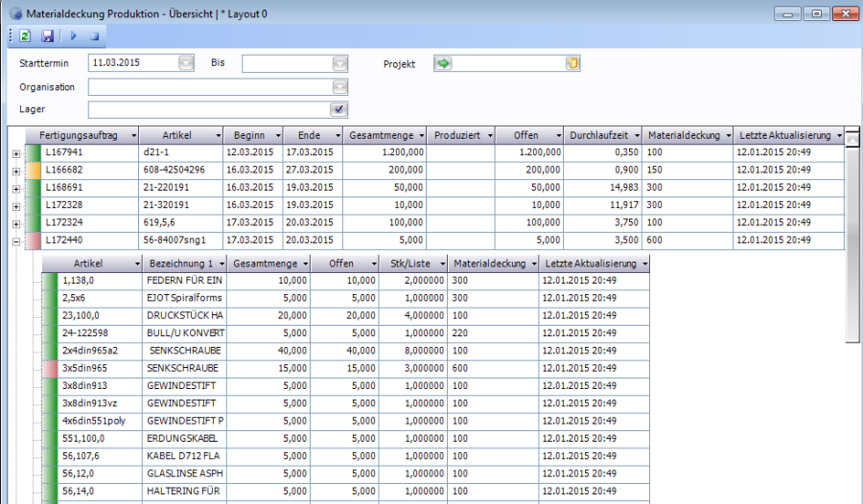Screen dimensions: 863x504
Task: Click the save layout disk icon
Action: (47, 36)
